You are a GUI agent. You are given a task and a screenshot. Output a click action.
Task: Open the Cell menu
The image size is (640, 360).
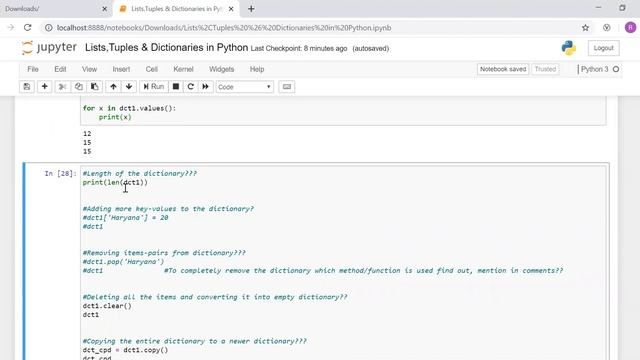click(x=151, y=69)
